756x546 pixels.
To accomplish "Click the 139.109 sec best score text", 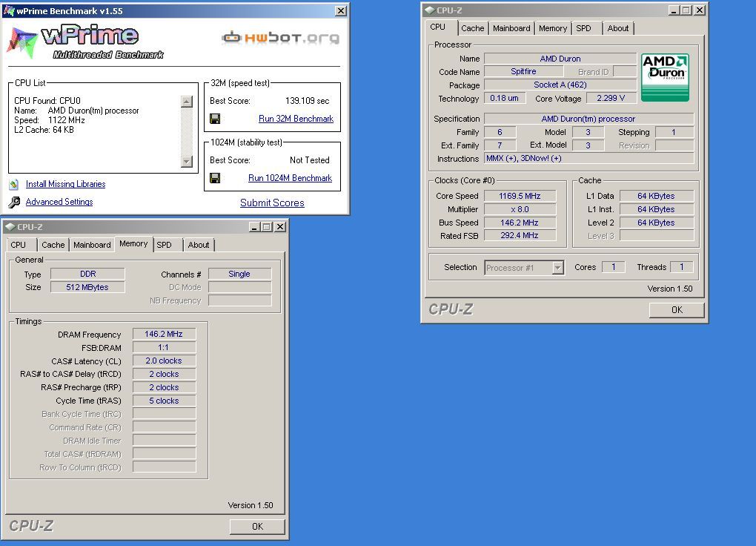I will pos(307,101).
